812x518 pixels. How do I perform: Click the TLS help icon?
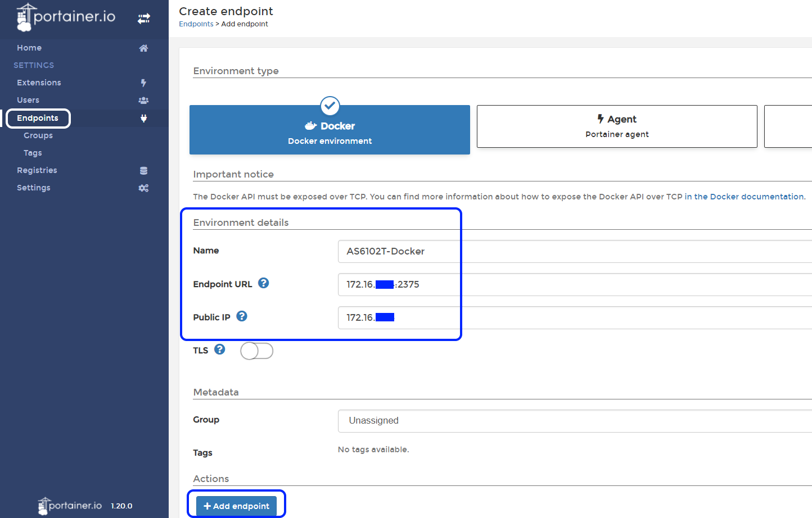220,349
